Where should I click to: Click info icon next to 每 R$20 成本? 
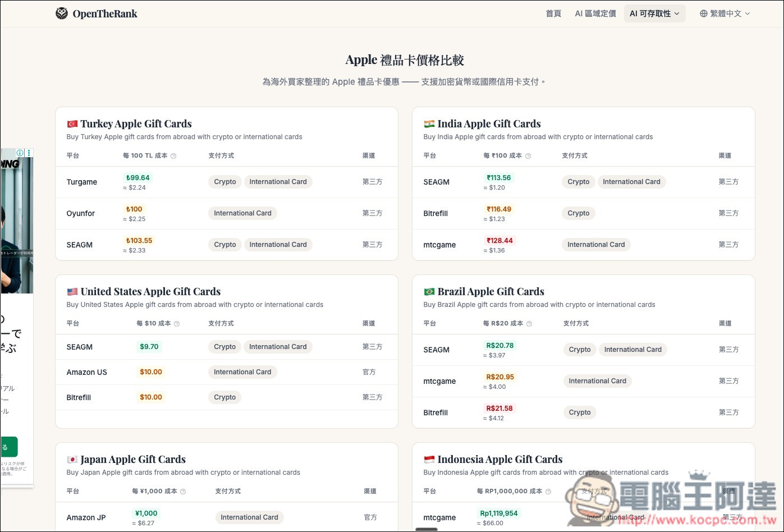point(529,324)
